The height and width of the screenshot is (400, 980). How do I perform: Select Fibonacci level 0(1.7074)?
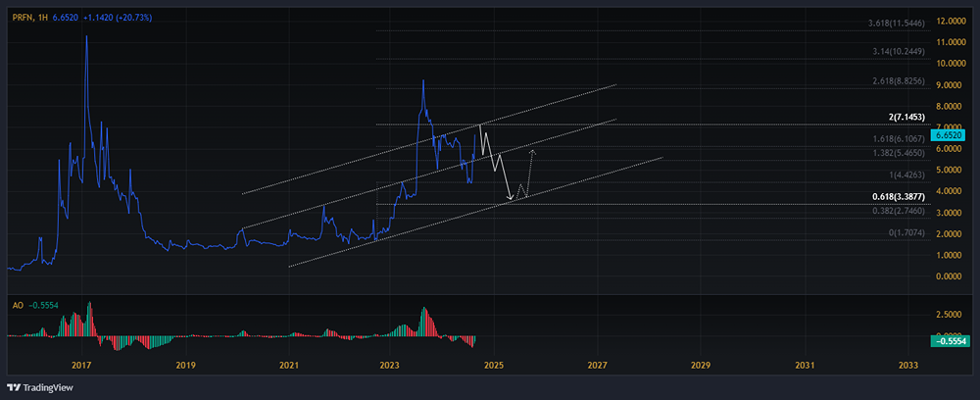907,232
